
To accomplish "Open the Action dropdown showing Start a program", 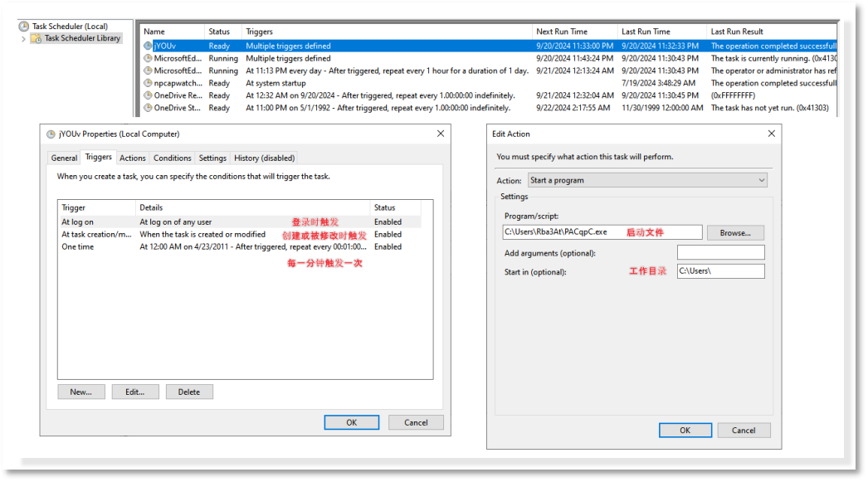I will 646,180.
